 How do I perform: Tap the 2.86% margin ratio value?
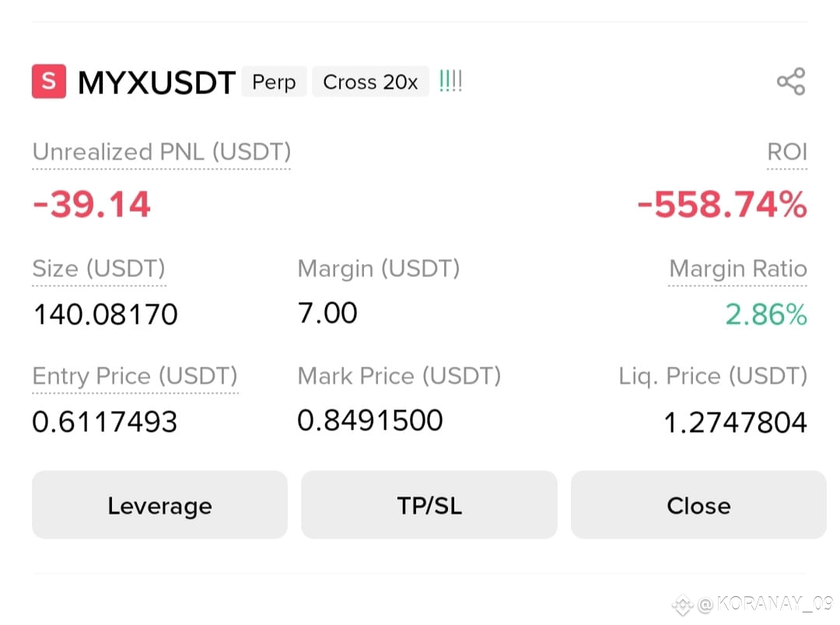click(766, 314)
